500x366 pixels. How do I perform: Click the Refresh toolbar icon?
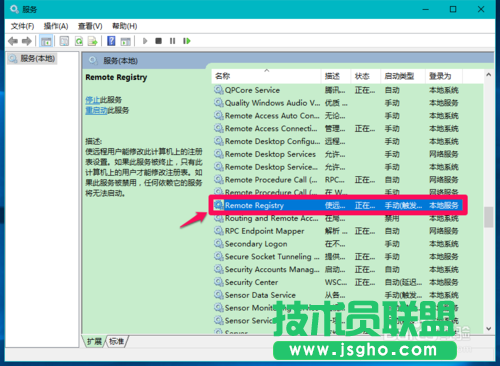click(79, 41)
